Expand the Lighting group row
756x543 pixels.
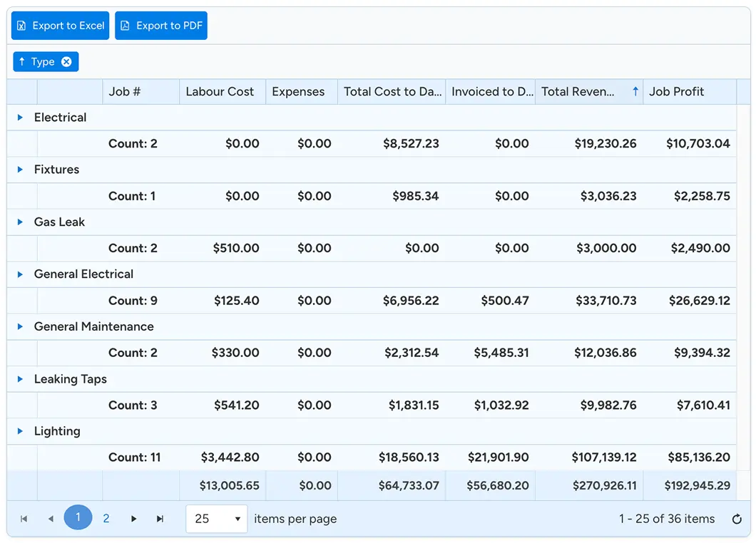tap(20, 430)
